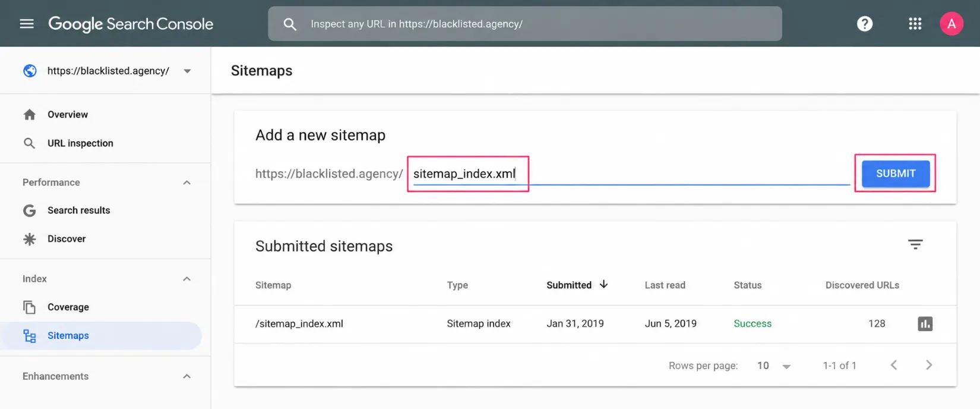
Task: Sort by the Type column header
Action: (457, 285)
